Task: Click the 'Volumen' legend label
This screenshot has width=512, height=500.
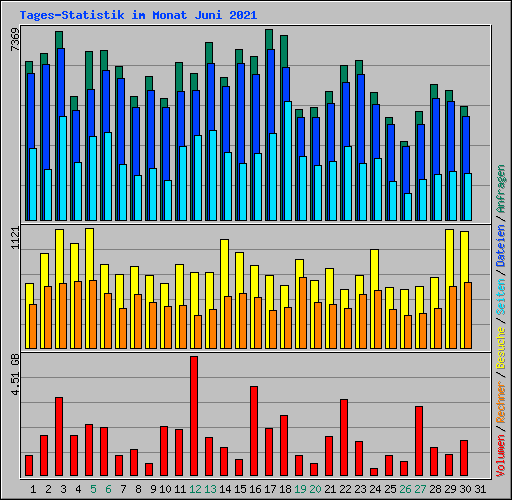Action: pos(501,455)
